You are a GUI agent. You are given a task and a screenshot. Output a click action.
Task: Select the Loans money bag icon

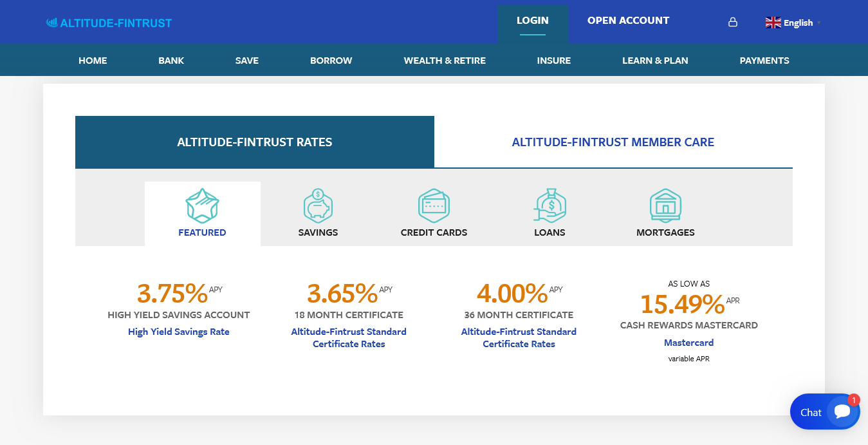coord(549,205)
